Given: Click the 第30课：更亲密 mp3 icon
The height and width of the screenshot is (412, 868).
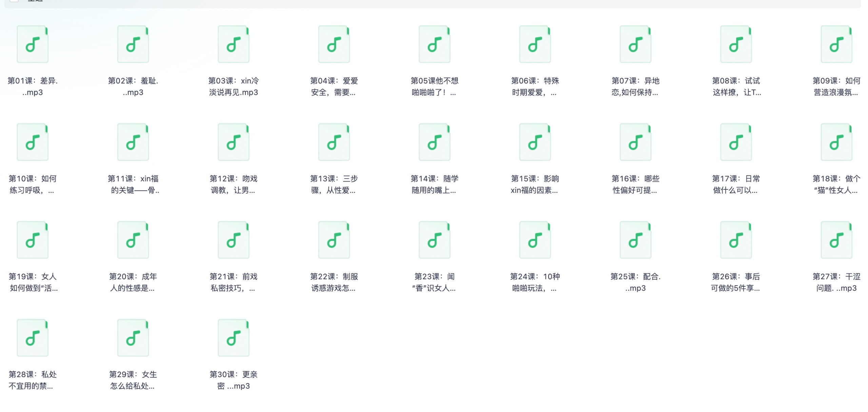Looking at the screenshot, I should pyautogui.click(x=234, y=338).
